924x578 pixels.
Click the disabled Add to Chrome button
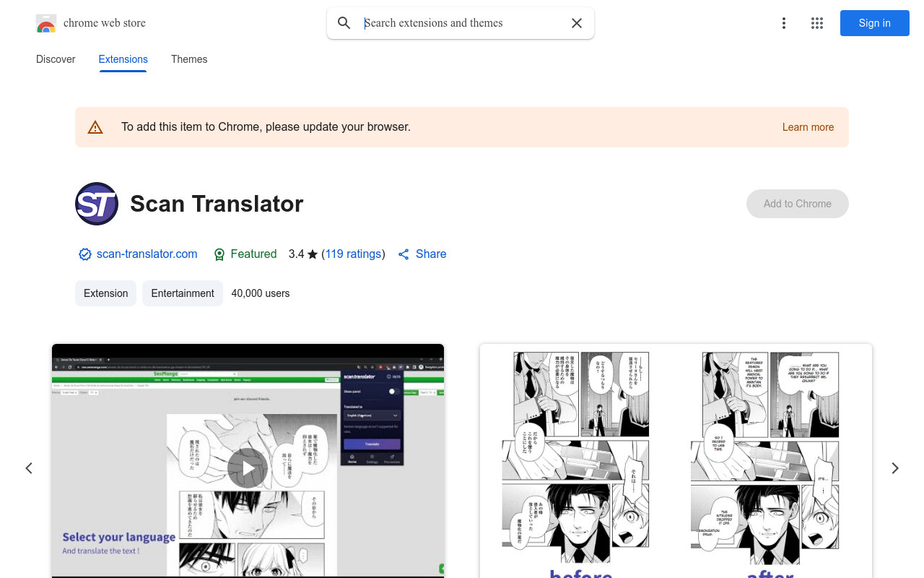point(798,204)
